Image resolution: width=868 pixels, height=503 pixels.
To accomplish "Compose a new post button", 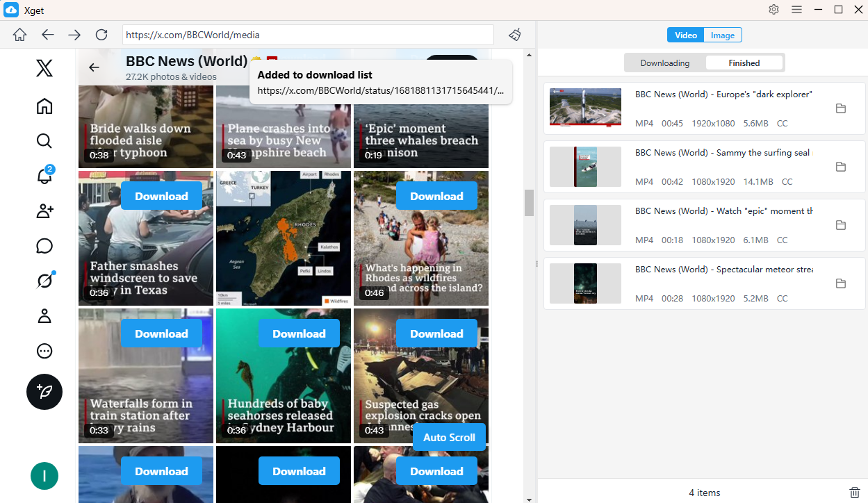I will click(x=44, y=392).
